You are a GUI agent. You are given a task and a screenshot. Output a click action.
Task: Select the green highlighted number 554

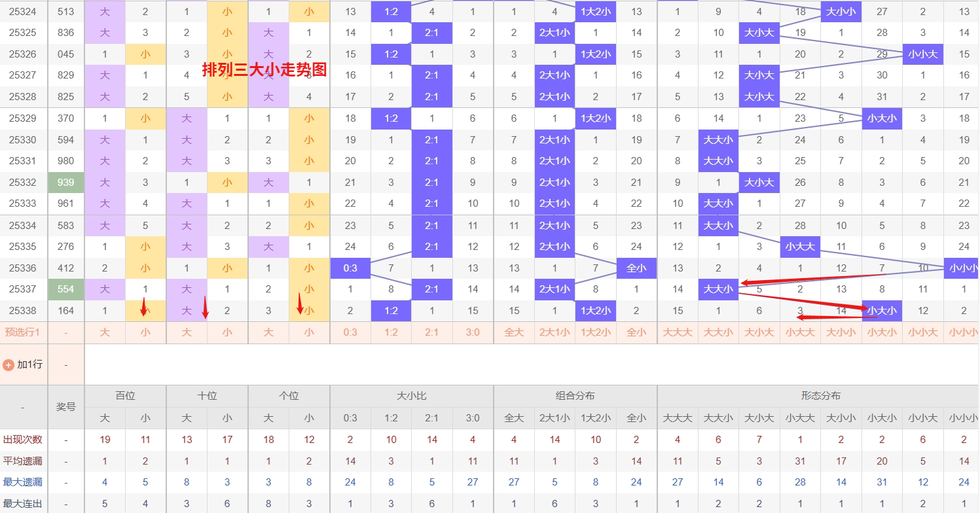tap(66, 289)
